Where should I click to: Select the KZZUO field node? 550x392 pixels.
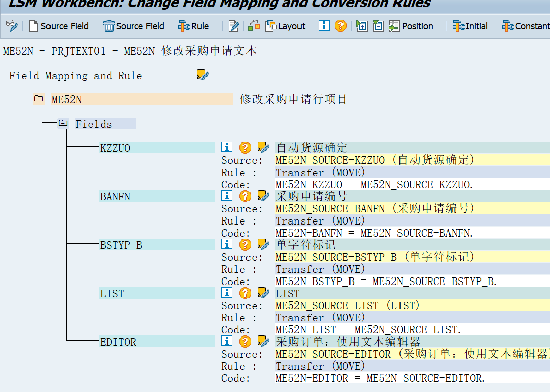[157, 148]
